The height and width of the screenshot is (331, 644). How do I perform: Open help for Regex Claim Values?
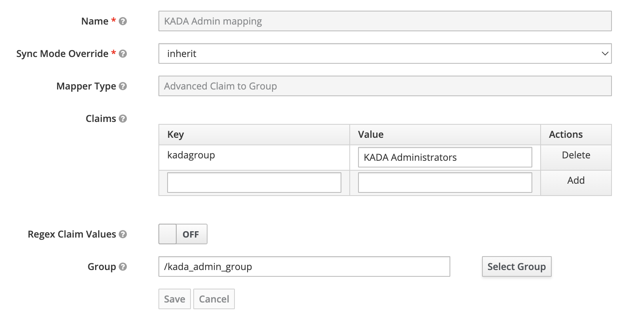pos(123,234)
